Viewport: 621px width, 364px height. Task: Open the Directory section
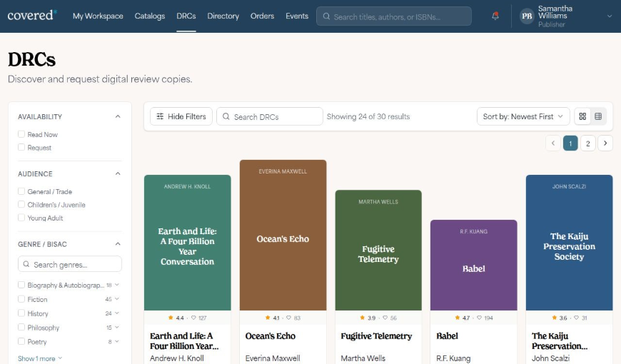click(x=223, y=16)
